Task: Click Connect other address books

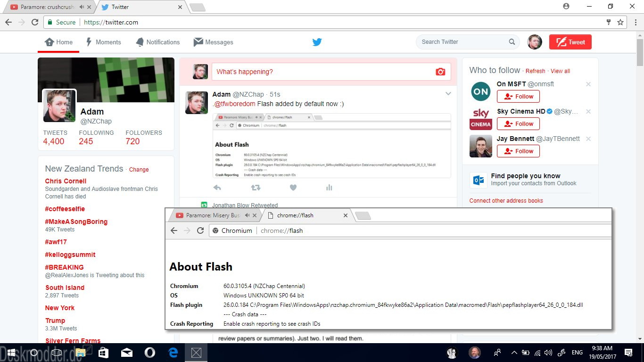Action: (506, 201)
